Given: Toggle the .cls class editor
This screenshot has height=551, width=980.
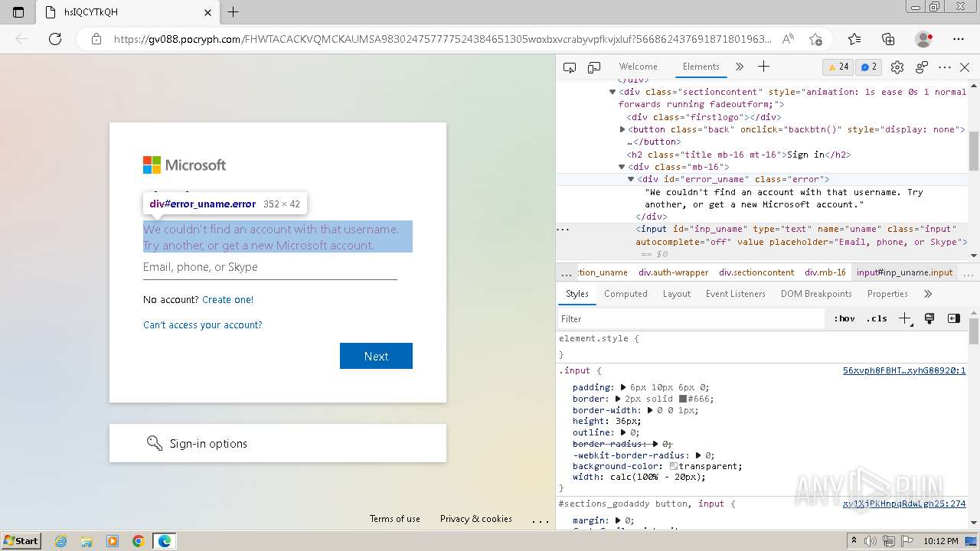Looking at the screenshot, I should pos(877,319).
